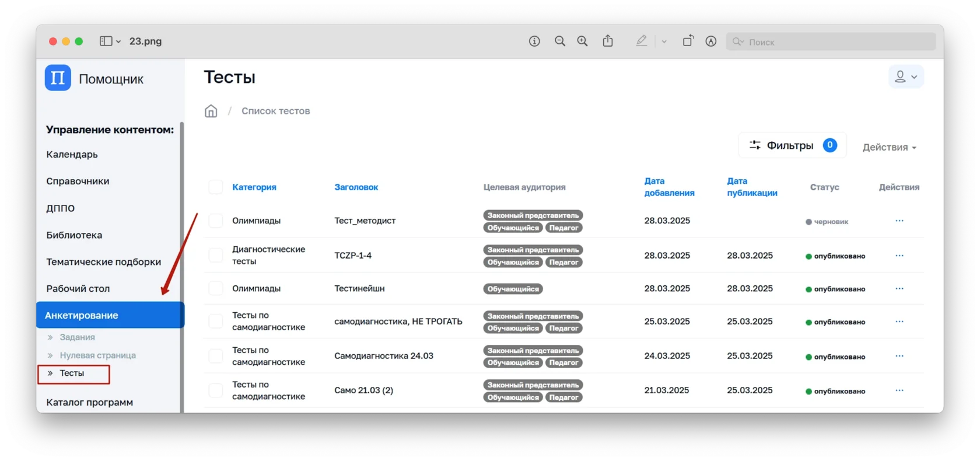Viewport: 980px width, 461px height.
Task: Expand the Действия dropdown menu
Action: point(889,148)
